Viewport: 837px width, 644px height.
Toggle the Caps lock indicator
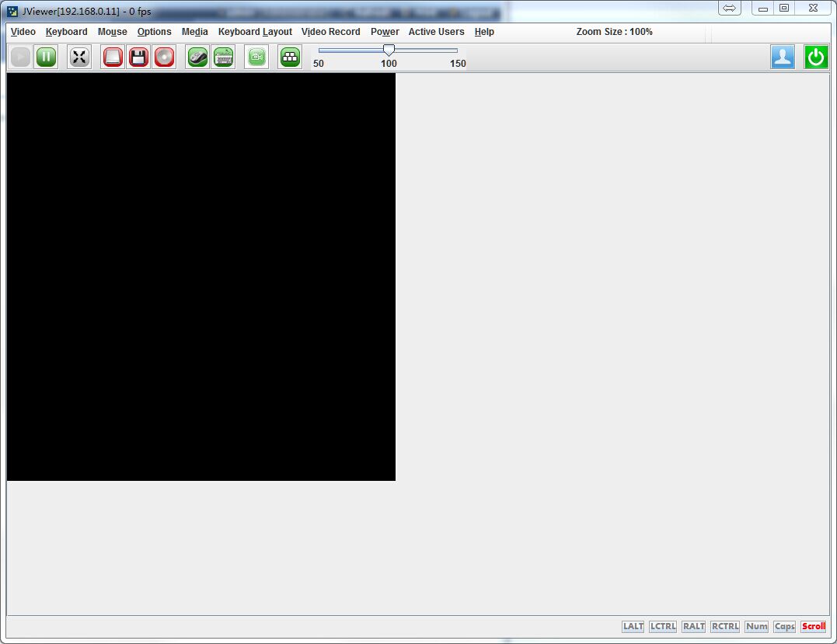[x=785, y=626]
